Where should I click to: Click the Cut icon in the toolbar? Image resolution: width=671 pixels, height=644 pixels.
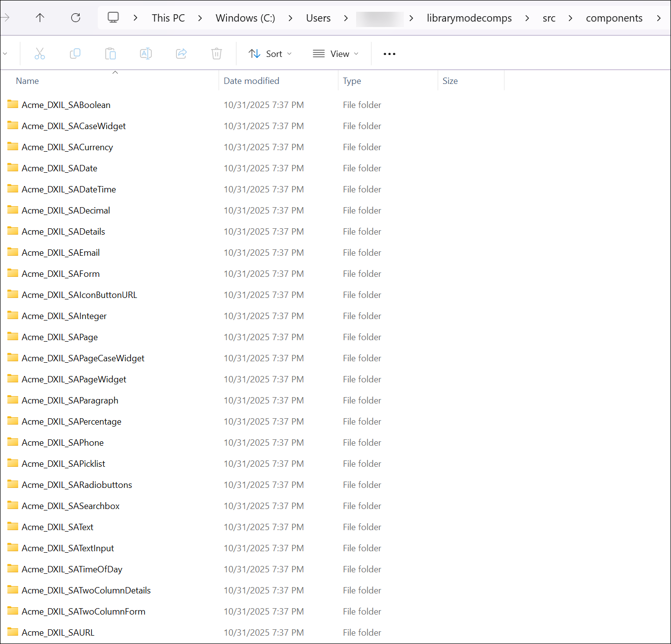click(40, 54)
